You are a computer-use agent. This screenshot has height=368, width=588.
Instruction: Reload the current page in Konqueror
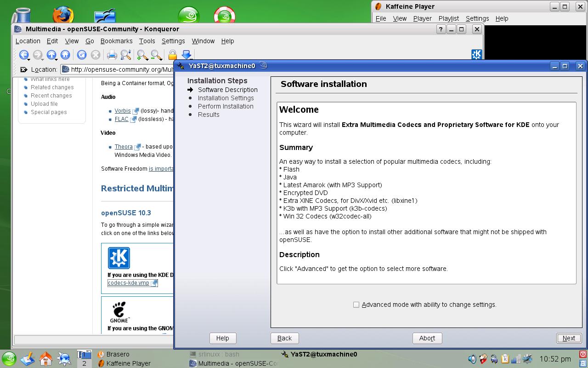click(82, 55)
